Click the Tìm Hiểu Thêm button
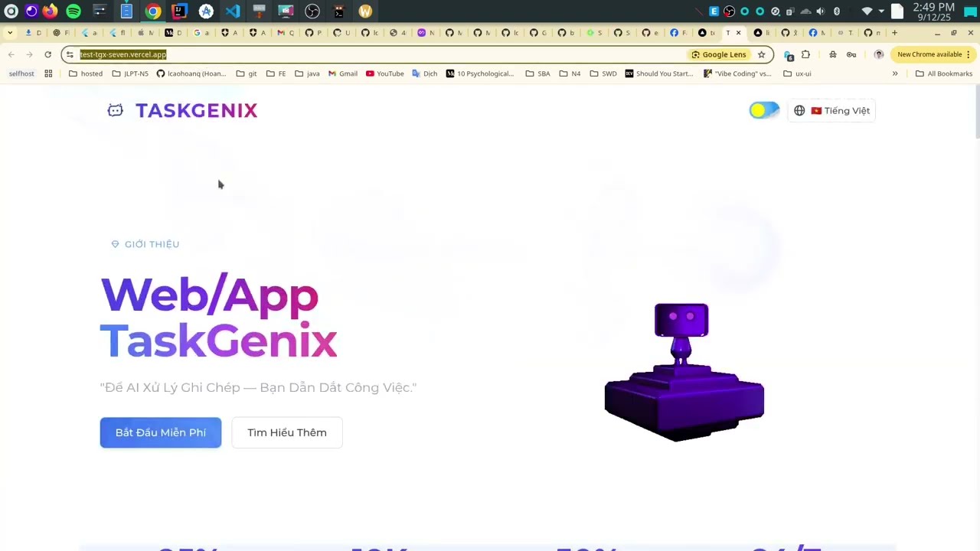This screenshot has width=980, height=551. tap(287, 432)
